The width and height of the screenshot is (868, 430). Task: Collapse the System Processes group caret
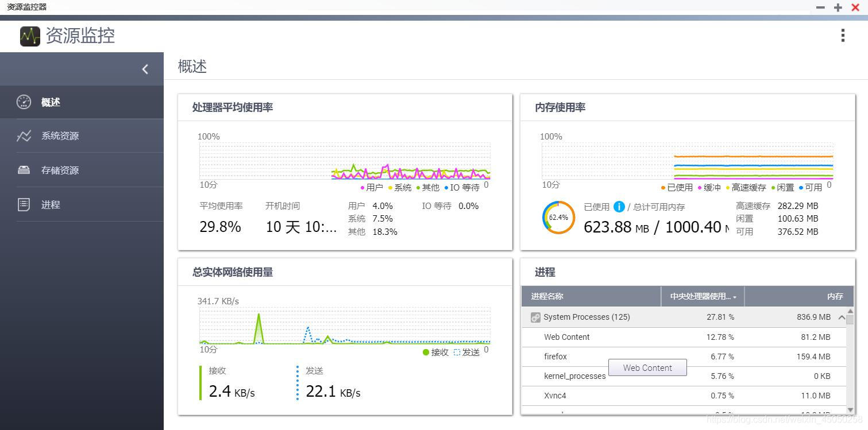pyautogui.click(x=842, y=317)
